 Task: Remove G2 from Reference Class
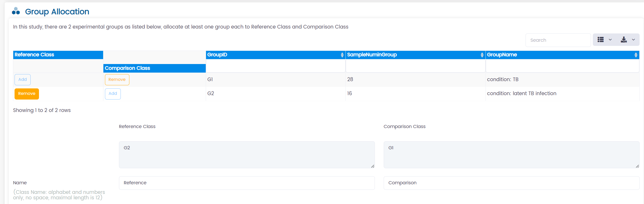click(x=26, y=94)
